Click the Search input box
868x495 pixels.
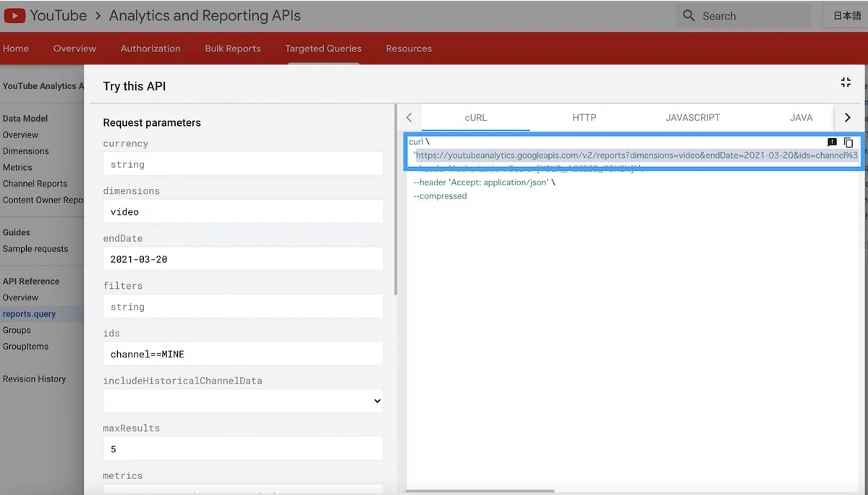click(744, 16)
